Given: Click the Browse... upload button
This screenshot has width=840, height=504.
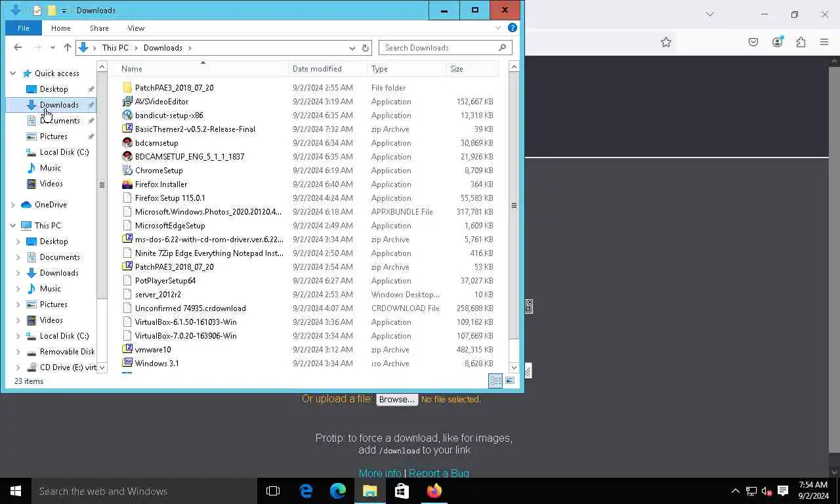Looking at the screenshot, I should tap(397, 399).
